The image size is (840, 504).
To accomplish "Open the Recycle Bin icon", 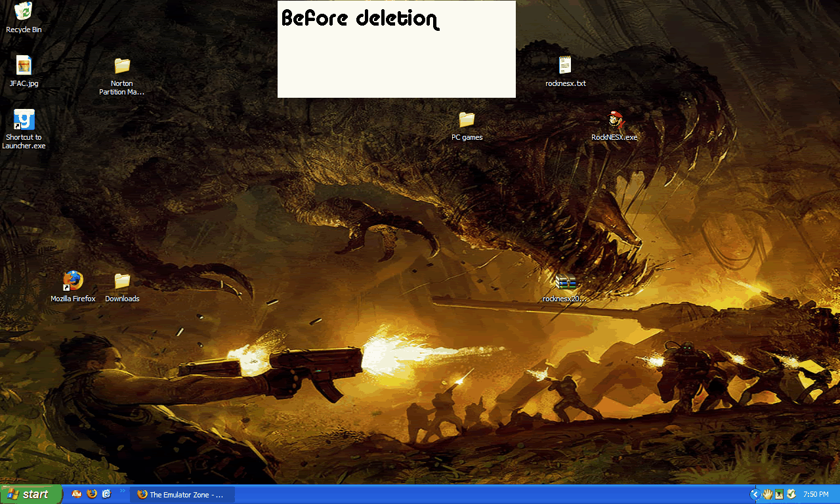I will tap(24, 12).
